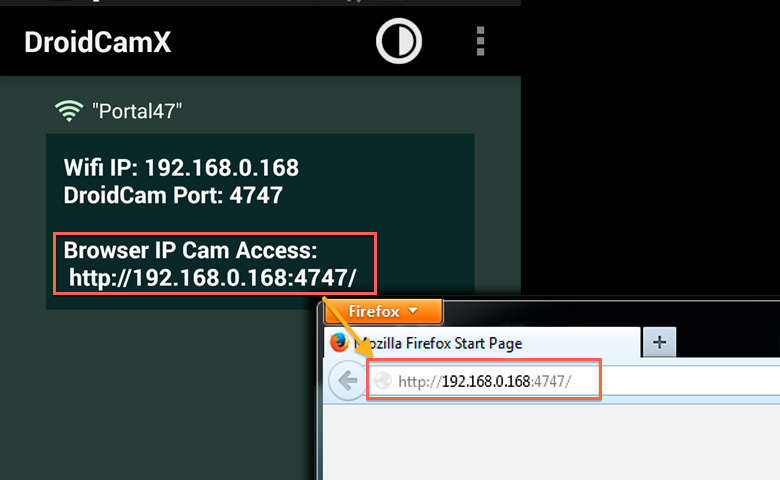Select the Browser IP Cam Access URL
The width and height of the screenshot is (780, 480).
pos(212,278)
